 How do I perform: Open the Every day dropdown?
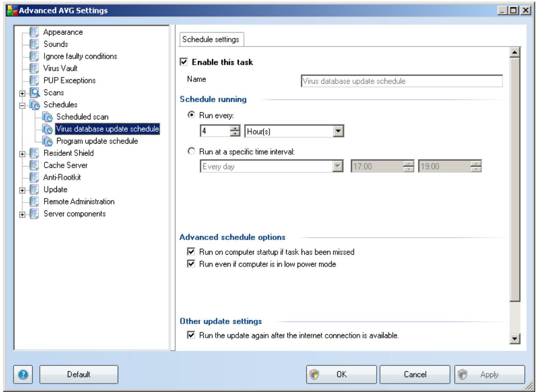(x=338, y=166)
